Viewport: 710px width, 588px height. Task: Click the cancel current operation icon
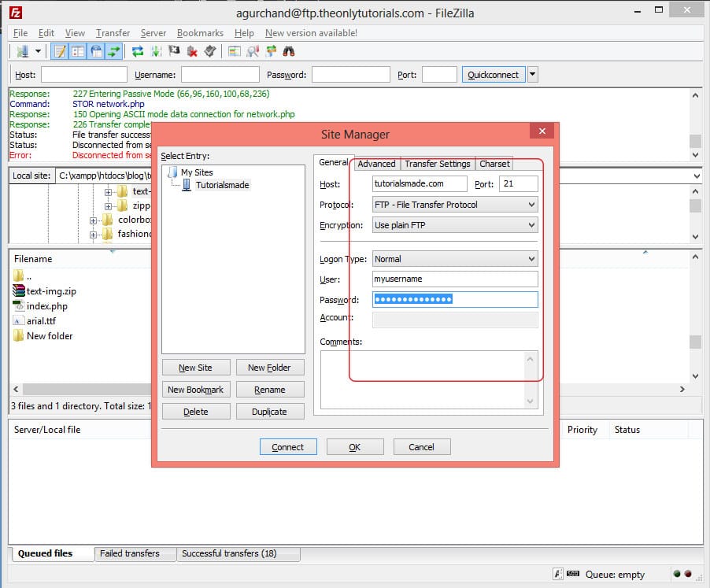point(174,51)
